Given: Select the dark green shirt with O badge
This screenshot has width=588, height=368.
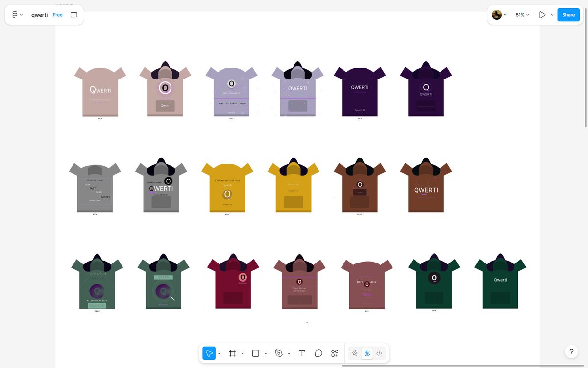Looking at the screenshot, I should 434,281.
